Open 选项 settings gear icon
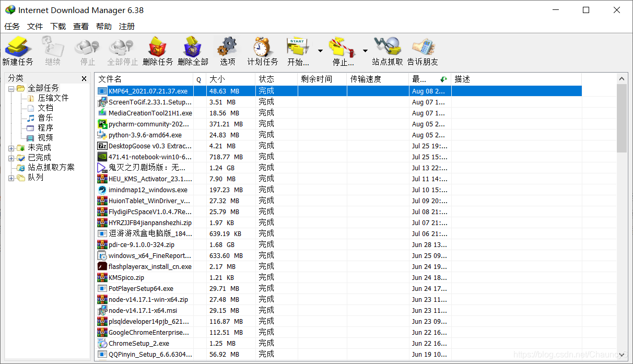Screen dimensions: 633x364 (x=227, y=46)
